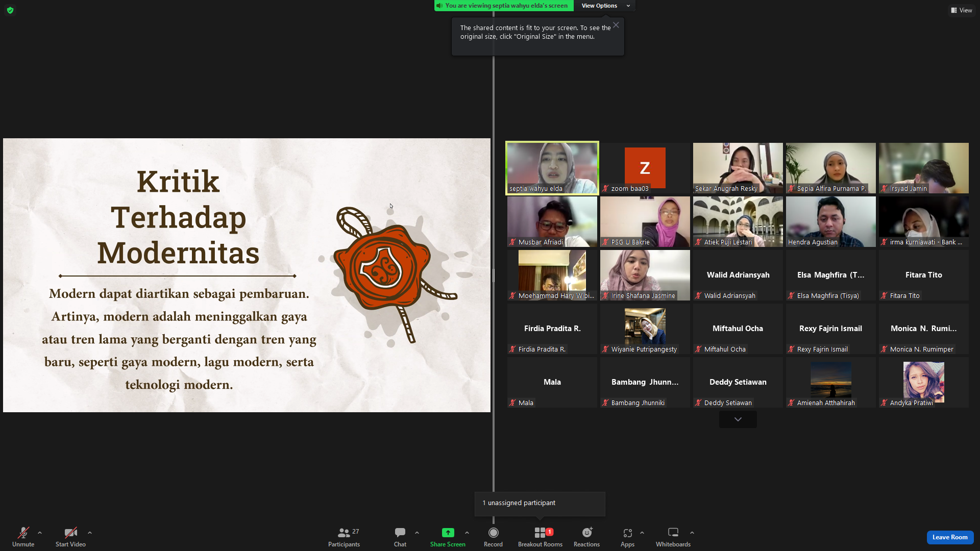The image size is (980, 551).
Task: Open the View layout menu
Action: coord(961,10)
